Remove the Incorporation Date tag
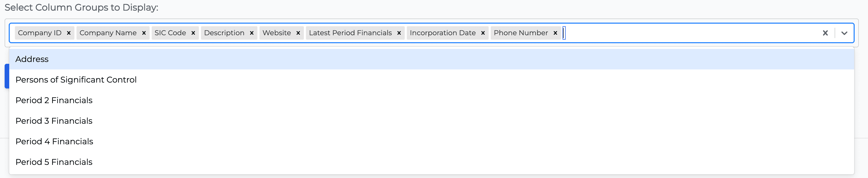The width and height of the screenshot is (868, 178). click(483, 33)
